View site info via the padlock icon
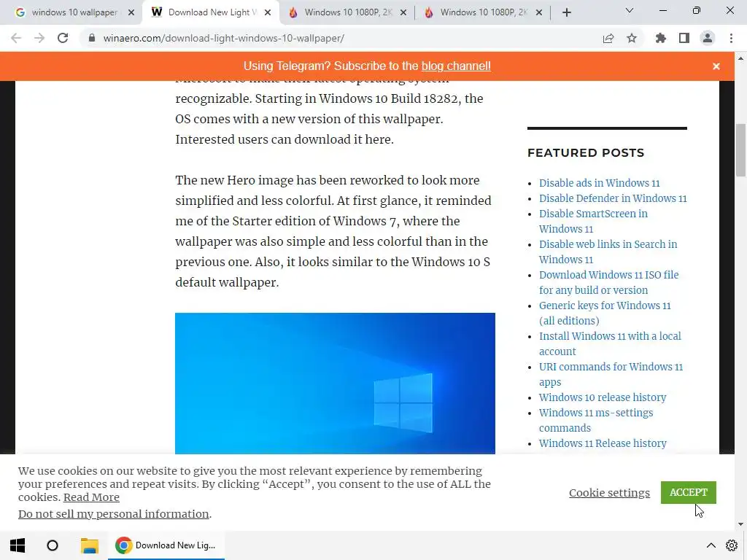Screen dimensions: 747x560 [x=92, y=38]
